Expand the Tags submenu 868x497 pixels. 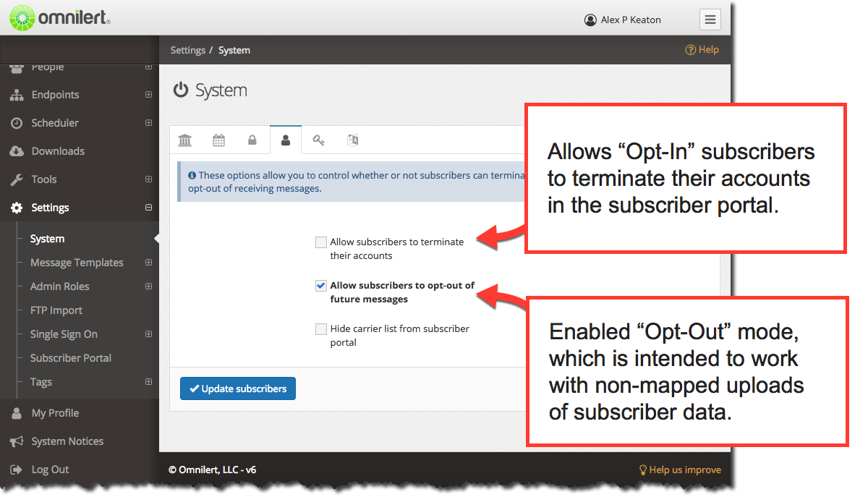point(148,382)
